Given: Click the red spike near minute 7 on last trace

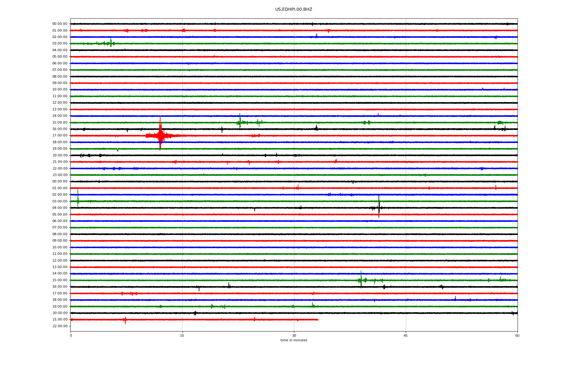Looking at the screenshot, I should [125, 320].
